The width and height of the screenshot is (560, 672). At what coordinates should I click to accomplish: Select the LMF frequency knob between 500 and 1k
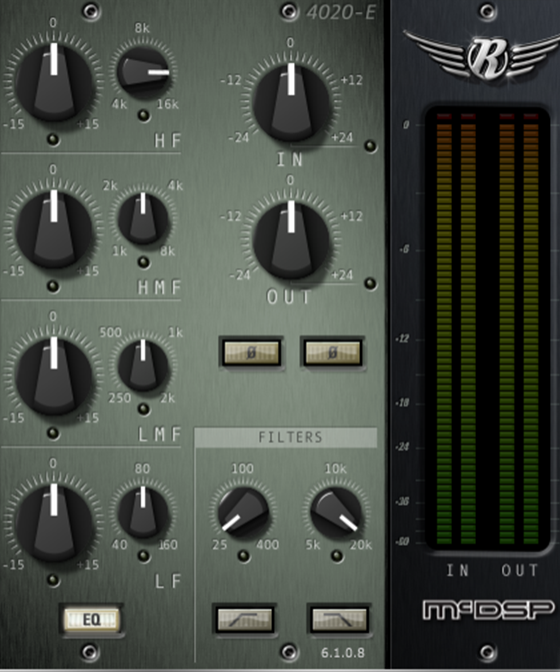143,366
